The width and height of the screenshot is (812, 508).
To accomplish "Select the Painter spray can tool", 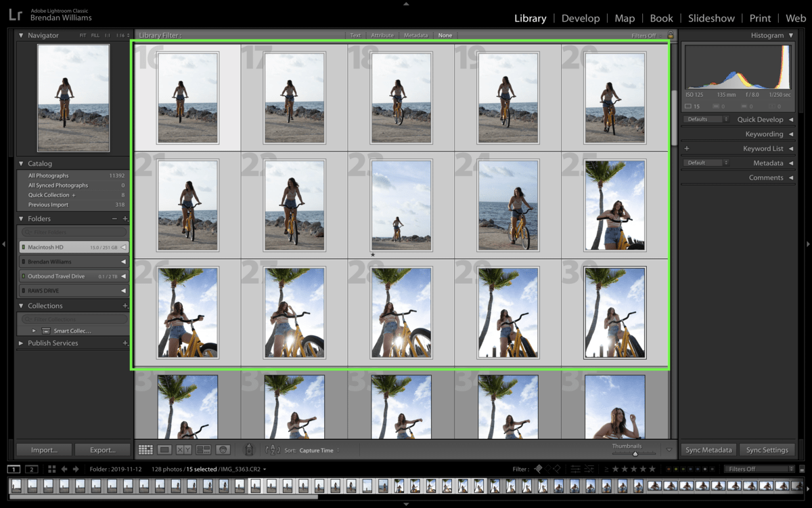I will pyautogui.click(x=248, y=449).
